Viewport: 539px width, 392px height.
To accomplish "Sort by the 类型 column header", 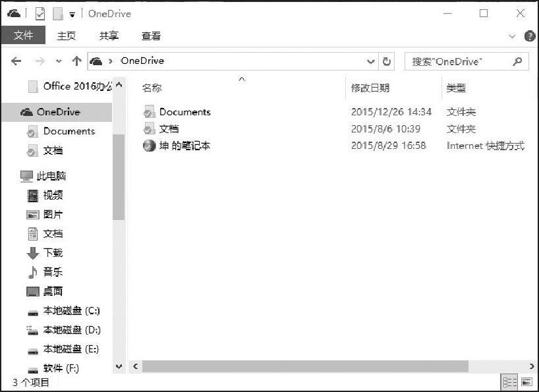I will click(456, 88).
